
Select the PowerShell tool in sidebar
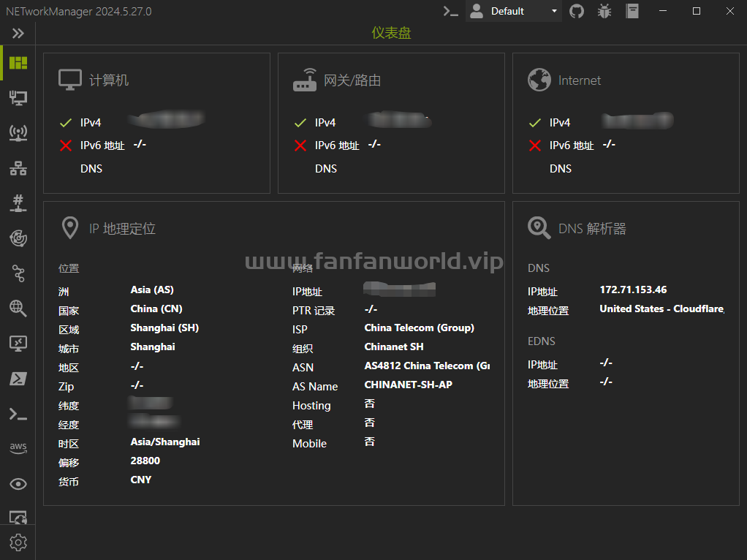point(18,379)
